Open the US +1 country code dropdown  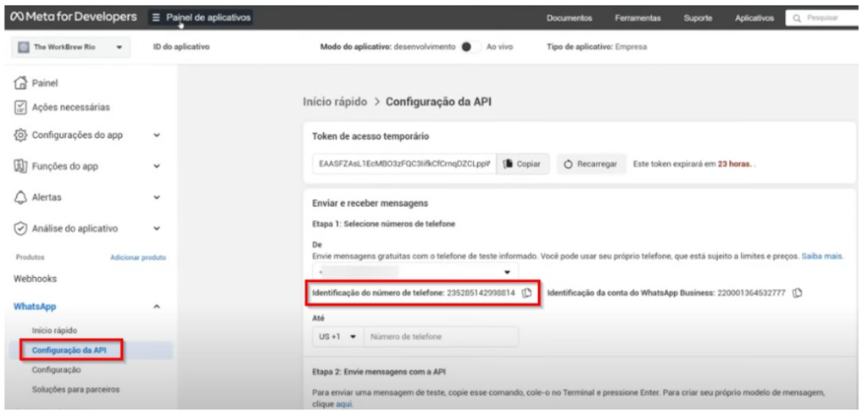[x=338, y=337]
